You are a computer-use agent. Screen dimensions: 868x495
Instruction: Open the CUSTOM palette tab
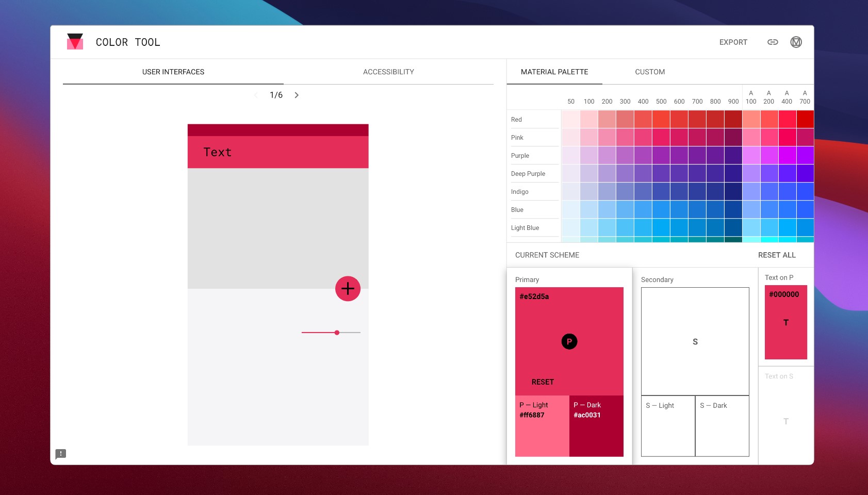[649, 72]
